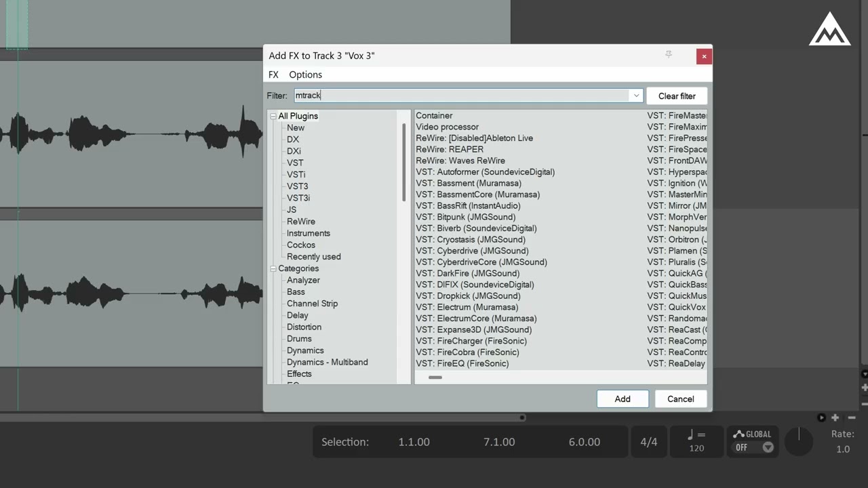Screen dimensions: 868x488
Task: Collapse the All Plugins tree node
Action: pos(273,116)
